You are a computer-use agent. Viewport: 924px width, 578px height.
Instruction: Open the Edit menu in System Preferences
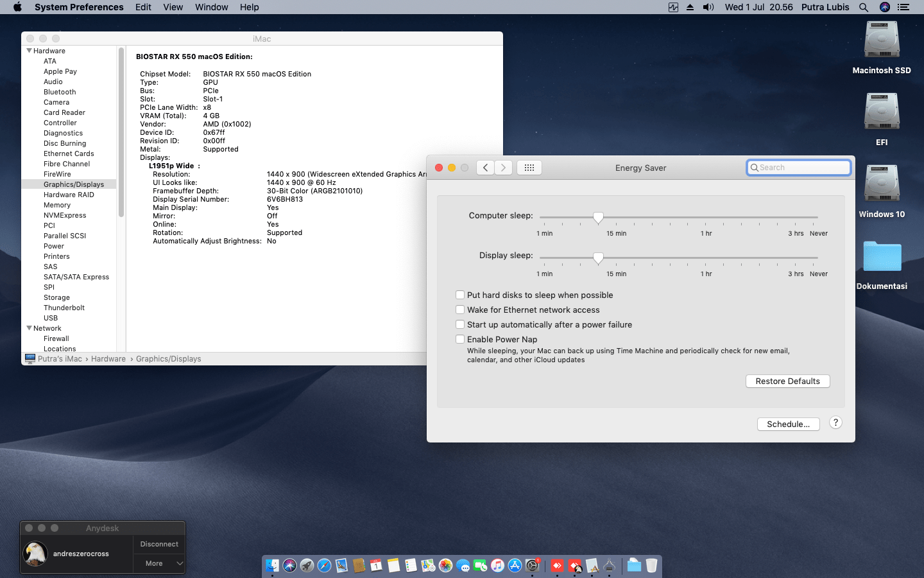[142, 7]
